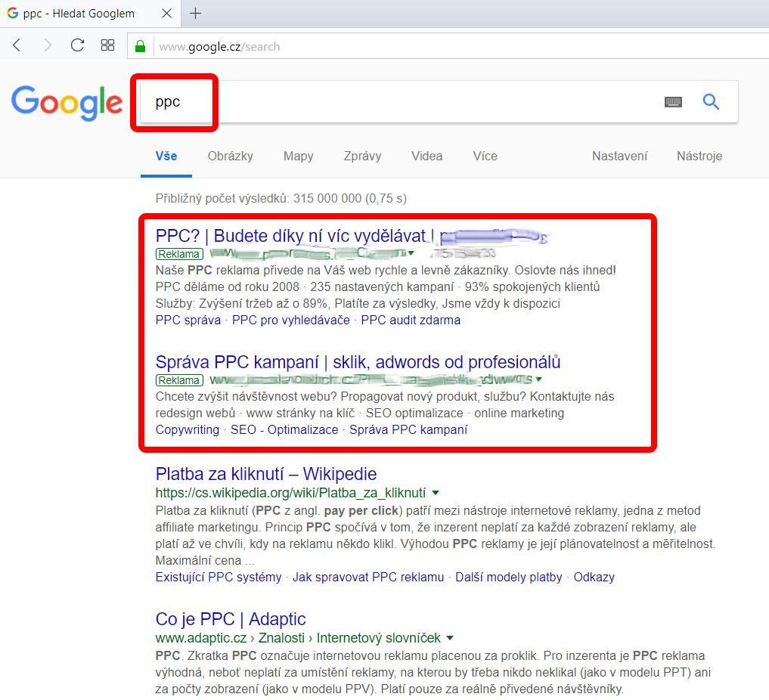Viewport: 769px width, 700px height.
Task: Click the Wikipedia URL cs.wikipedia.org/wiki/Platba_za_kliknutí
Action: point(290,493)
